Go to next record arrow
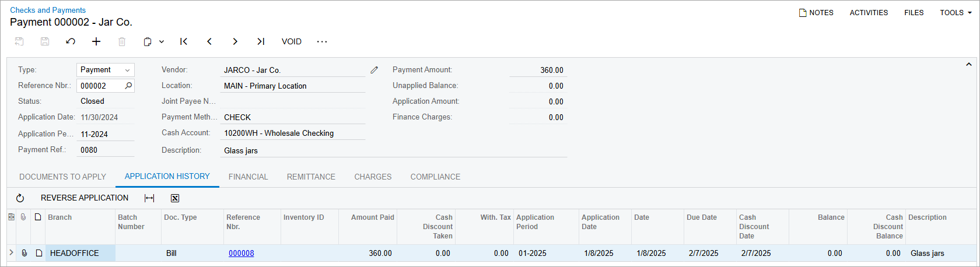The image size is (980, 267). [x=235, y=41]
